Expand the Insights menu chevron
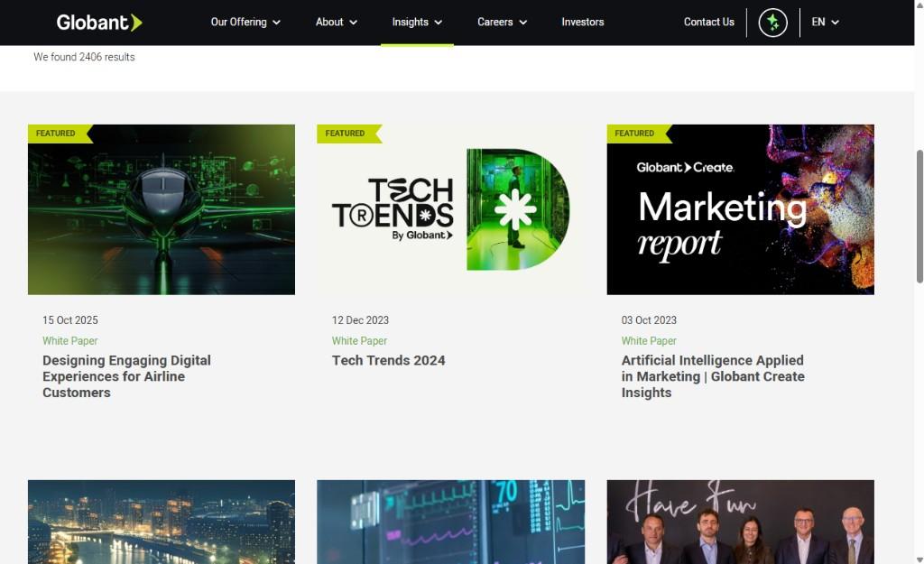The image size is (924, 564). tap(438, 23)
